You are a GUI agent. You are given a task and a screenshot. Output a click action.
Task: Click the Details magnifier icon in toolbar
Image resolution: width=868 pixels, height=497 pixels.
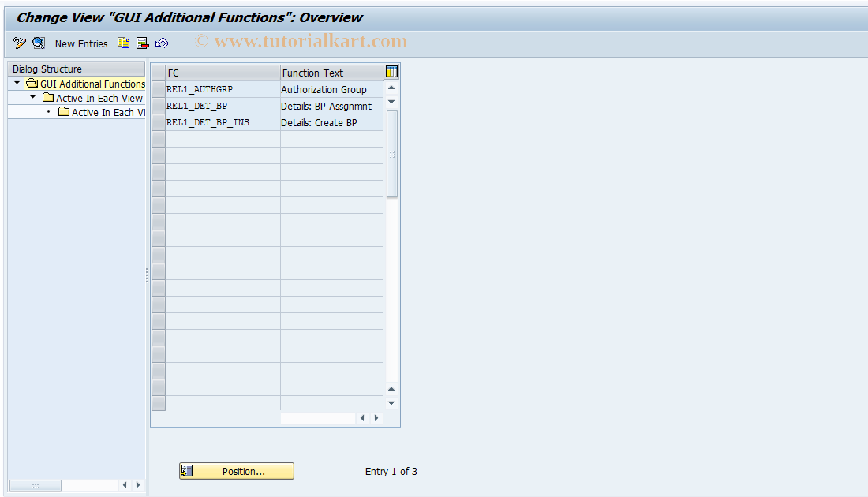point(39,43)
